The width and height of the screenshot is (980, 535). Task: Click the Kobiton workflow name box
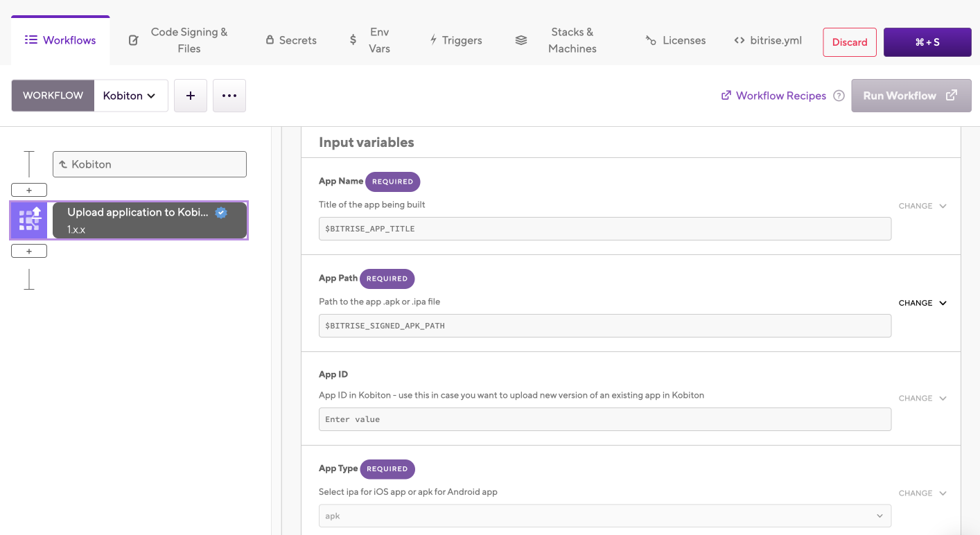[x=150, y=164]
